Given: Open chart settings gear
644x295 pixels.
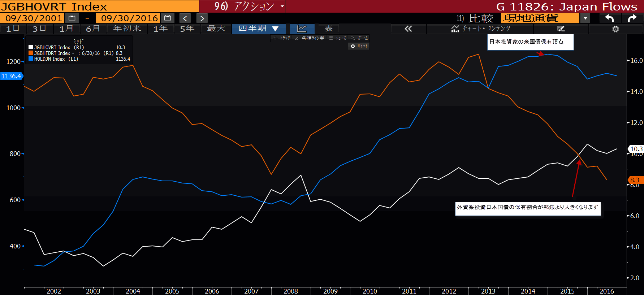Looking at the screenshot, I should tap(615, 29).
